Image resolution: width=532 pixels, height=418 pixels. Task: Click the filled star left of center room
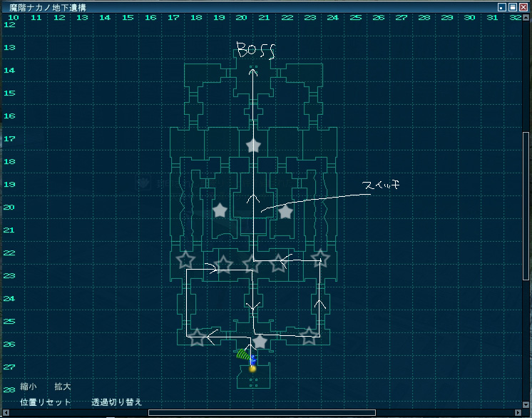coord(220,210)
